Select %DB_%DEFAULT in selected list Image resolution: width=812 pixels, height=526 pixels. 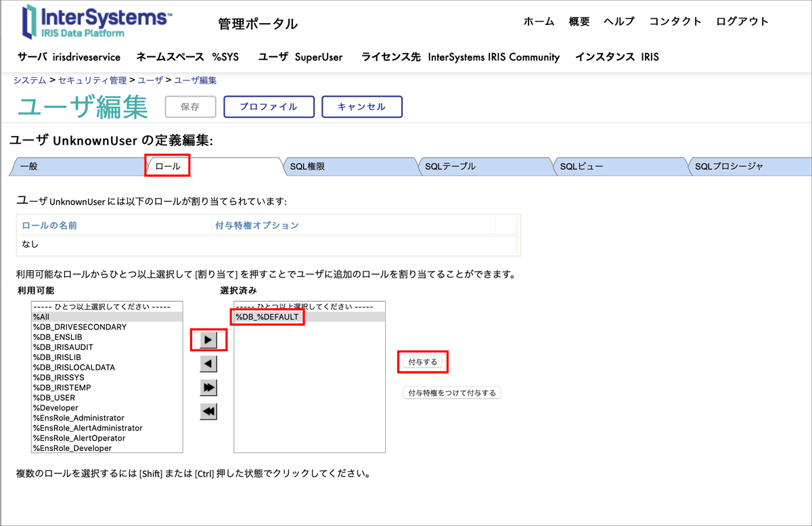(x=309, y=316)
